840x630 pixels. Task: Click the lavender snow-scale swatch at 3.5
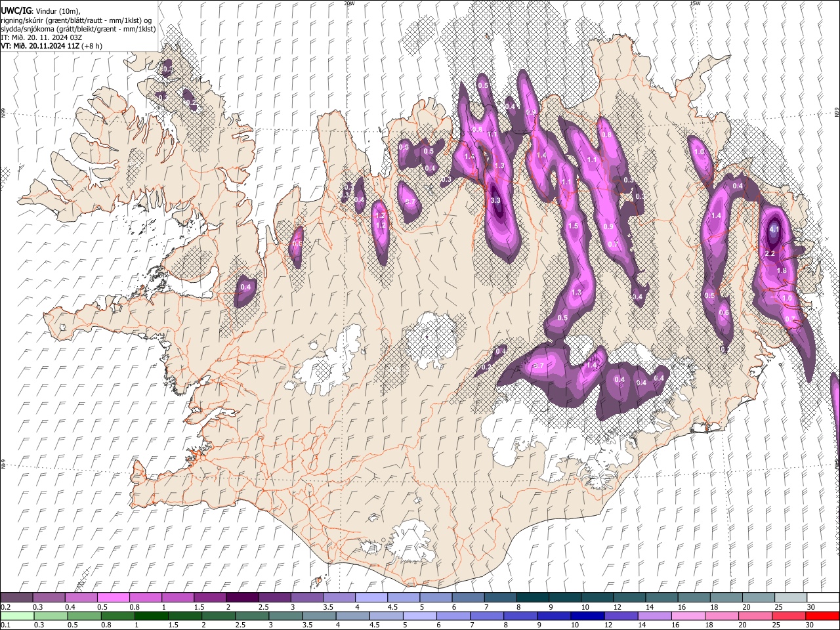click(x=338, y=597)
